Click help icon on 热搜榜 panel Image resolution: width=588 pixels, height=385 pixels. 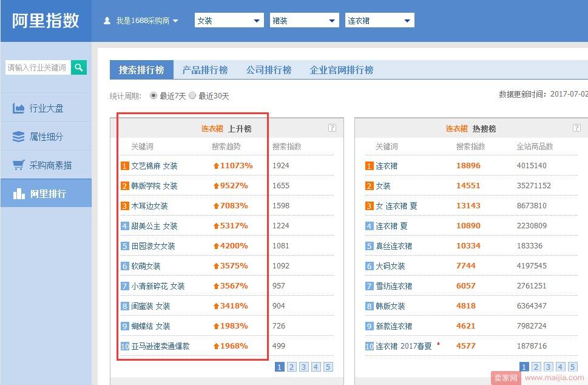click(576, 128)
